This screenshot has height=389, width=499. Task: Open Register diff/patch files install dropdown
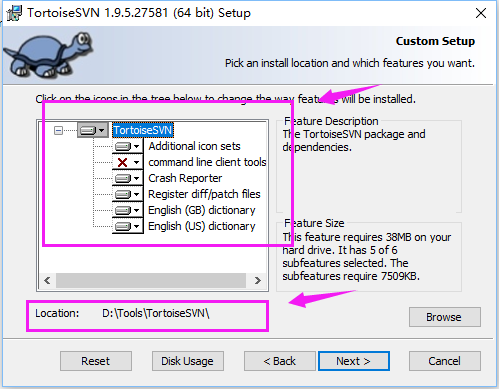tap(127, 194)
